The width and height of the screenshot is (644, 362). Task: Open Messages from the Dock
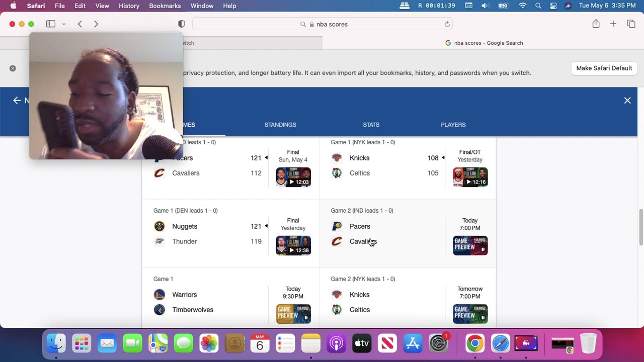pyautogui.click(x=184, y=344)
